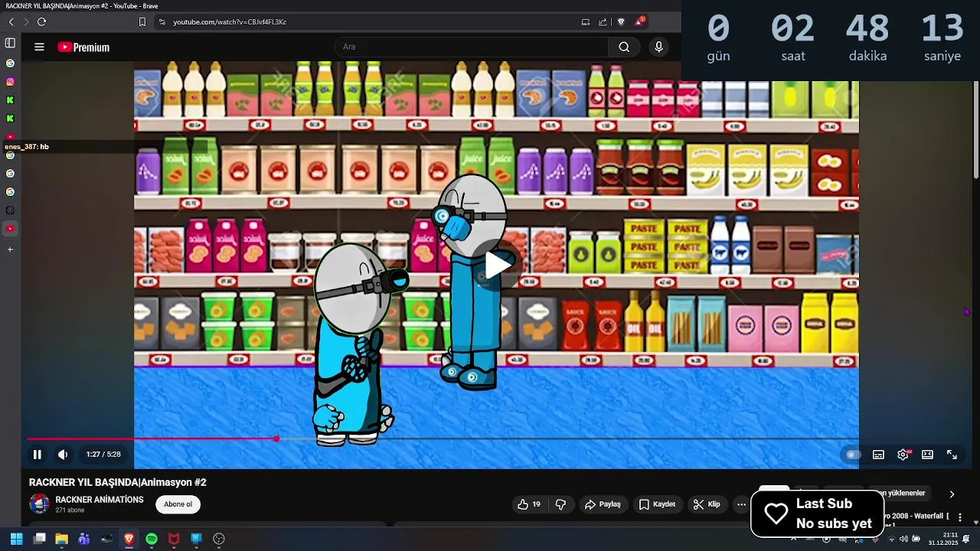The image size is (980, 551).
Task: Click the RACKNER channel avatar
Action: coord(39,504)
